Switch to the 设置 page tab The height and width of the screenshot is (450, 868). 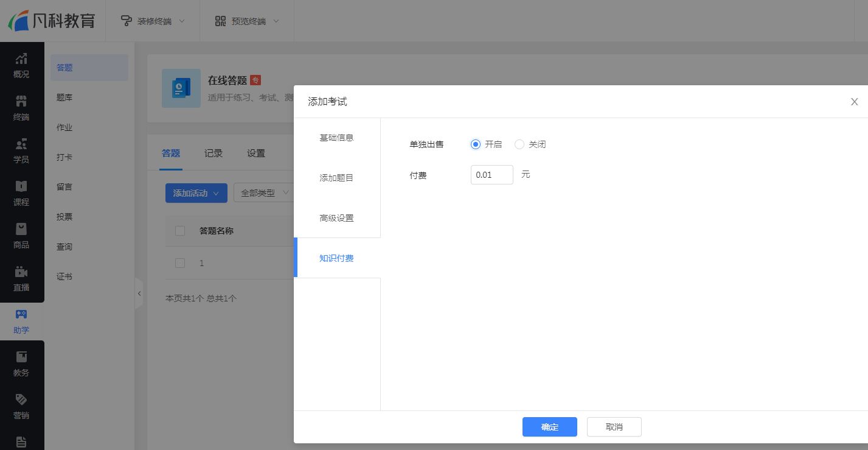point(256,153)
